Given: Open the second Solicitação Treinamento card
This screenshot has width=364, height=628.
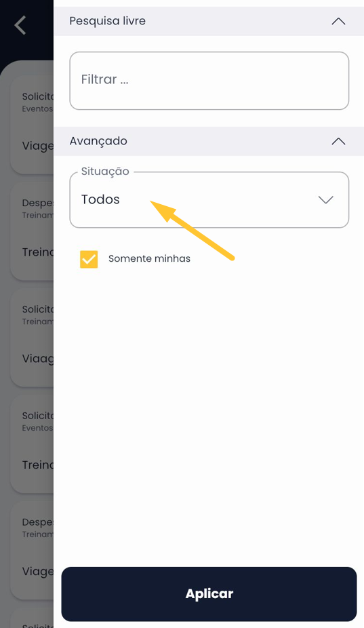Looking at the screenshot, I should pyautogui.click(x=32, y=338).
